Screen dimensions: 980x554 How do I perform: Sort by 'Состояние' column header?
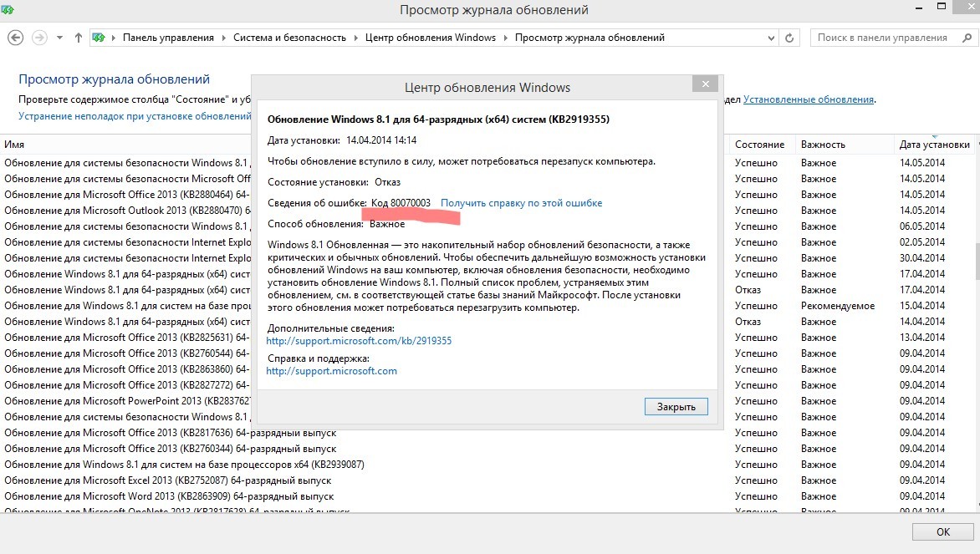coord(759,145)
